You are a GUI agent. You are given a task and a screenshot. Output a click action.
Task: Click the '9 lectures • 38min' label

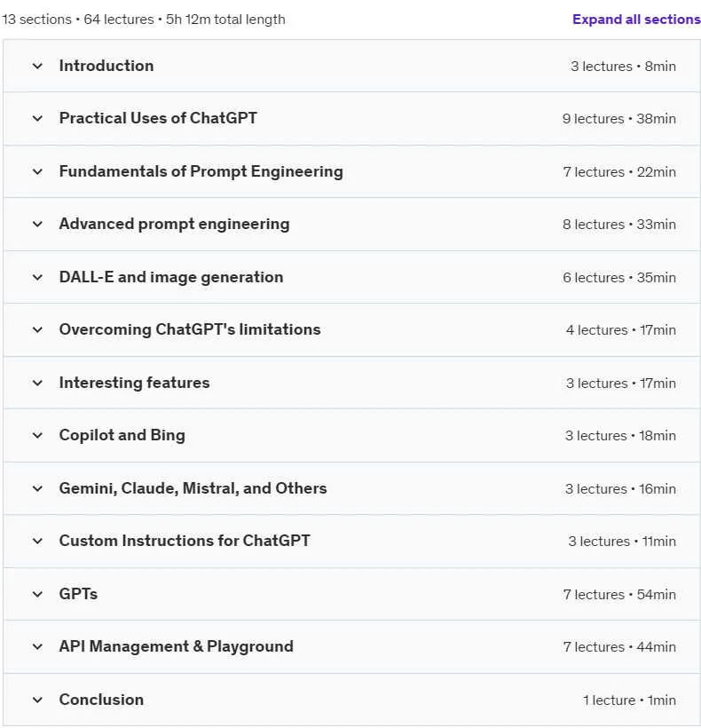pyautogui.click(x=618, y=119)
